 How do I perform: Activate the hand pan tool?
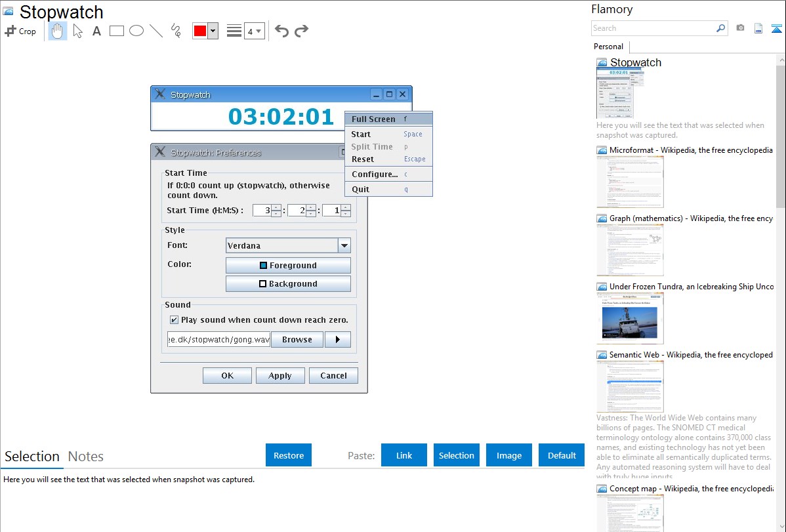[x=58, y=31]
